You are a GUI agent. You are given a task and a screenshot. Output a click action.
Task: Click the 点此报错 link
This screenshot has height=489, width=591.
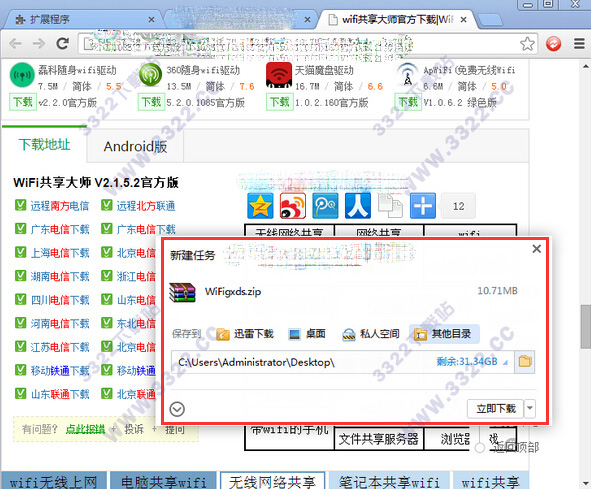(85, 429)
